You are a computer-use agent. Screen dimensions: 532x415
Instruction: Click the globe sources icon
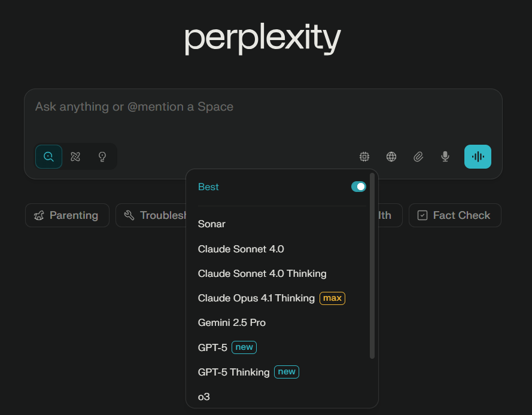click(x=391, y=157)
